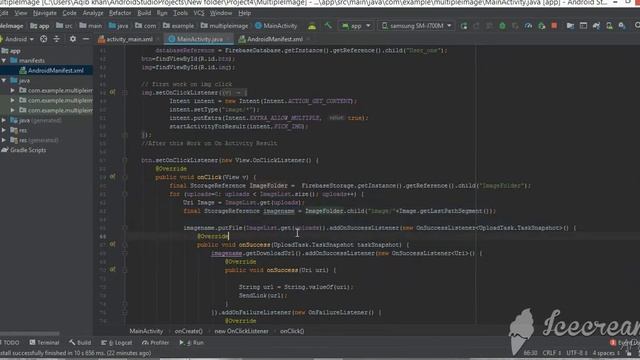Viewport: 640px width, 360px height.
Task: Click the green Android icon beside MainActivity breadcrumb
Action: [x=312, y=26]
